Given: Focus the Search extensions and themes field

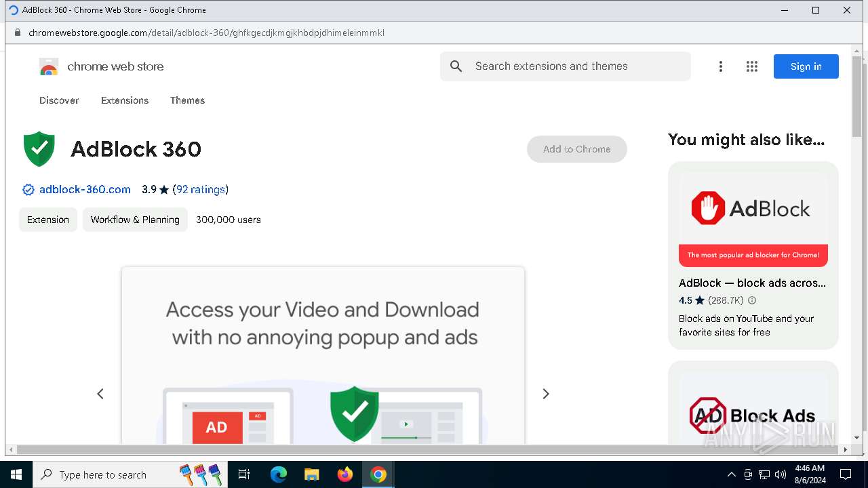Looking at the screenshot, I should (x=566, y=66).
